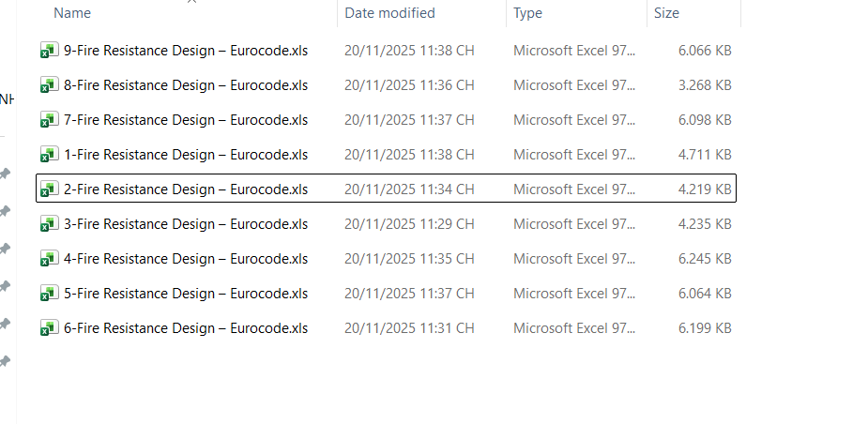The width and height of the screenshot is (868, 424).
Task: Select file name 1-Fire Resistance Design – Eurocode.xls
Action: coord(186,155)
